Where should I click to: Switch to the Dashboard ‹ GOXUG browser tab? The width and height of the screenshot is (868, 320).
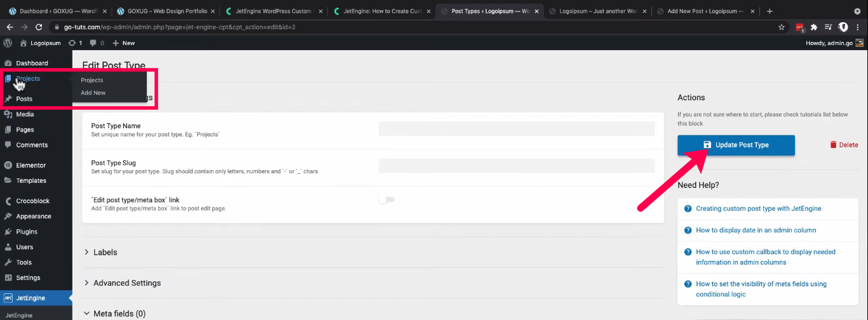(x=57, y=11)
